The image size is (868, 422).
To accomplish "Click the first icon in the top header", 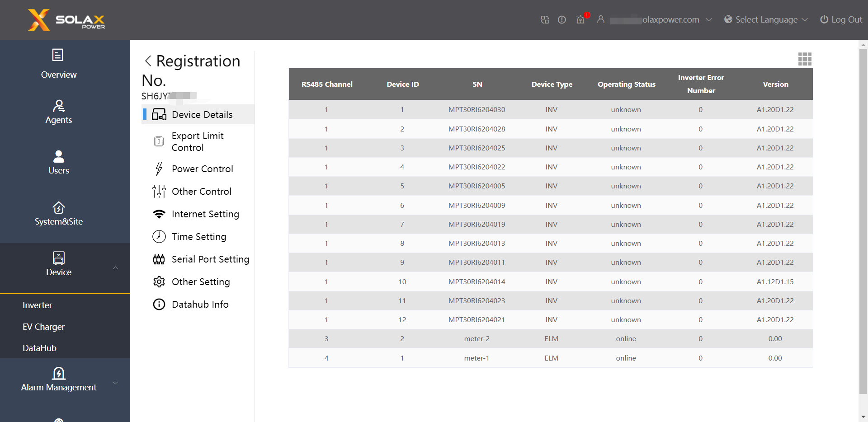I will coord(545,19).
